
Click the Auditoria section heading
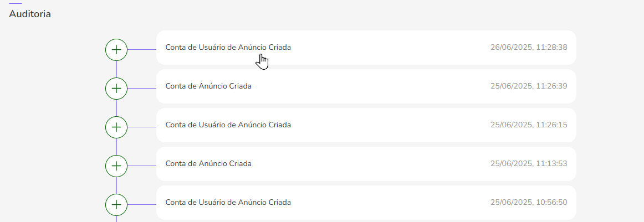30,14
